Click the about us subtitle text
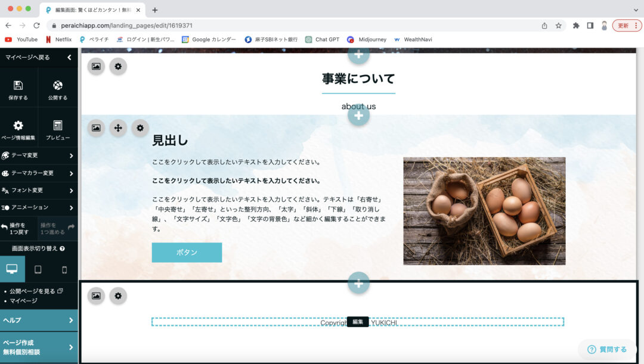 (358, 106)
